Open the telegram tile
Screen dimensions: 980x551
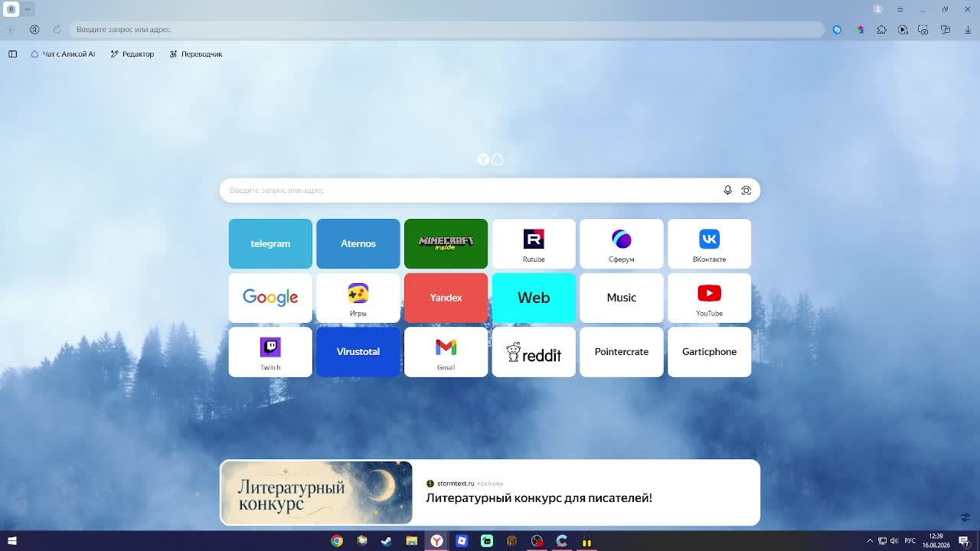click(270, 244)
